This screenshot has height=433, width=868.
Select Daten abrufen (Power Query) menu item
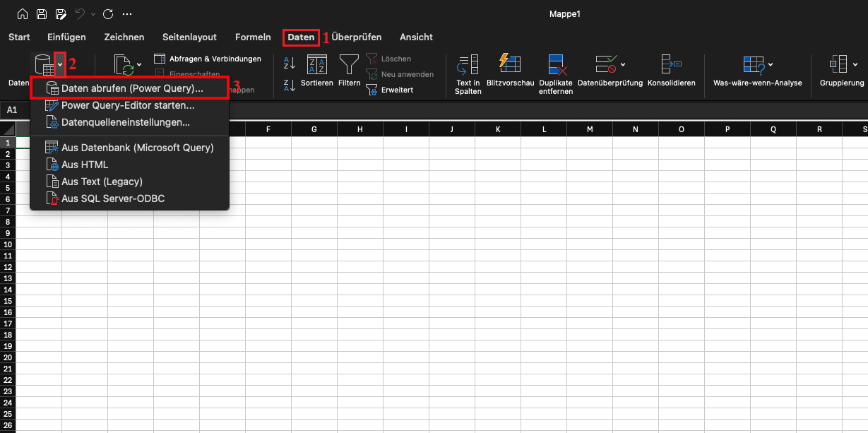pyautogui.click(x=131, y=88)
